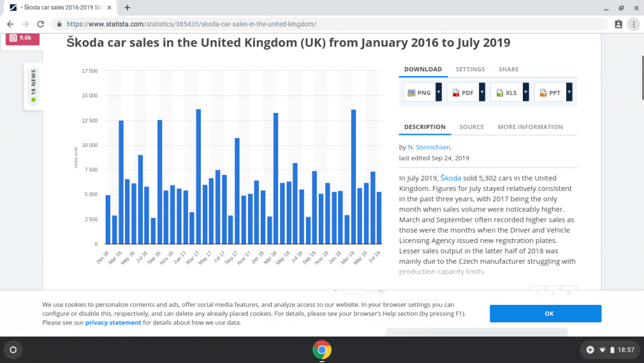644x363 pixels.
Task: Click PPT presentation file icon
Action: tap(543, 93)
